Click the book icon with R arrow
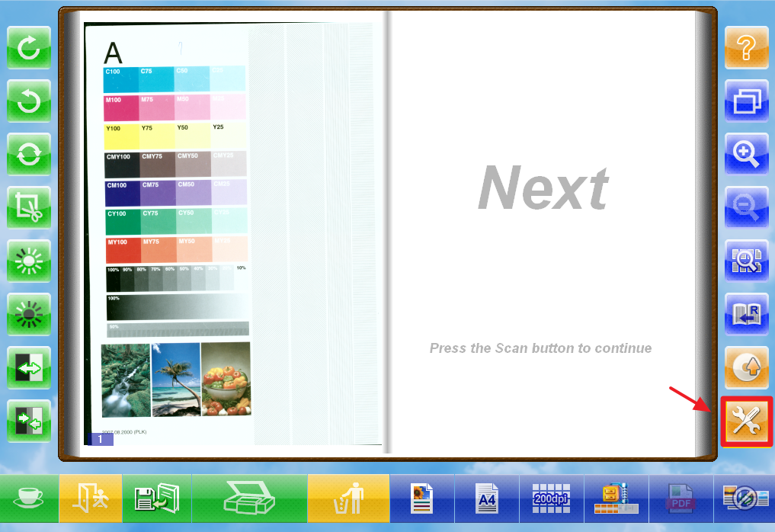 (x=746, y=315)
